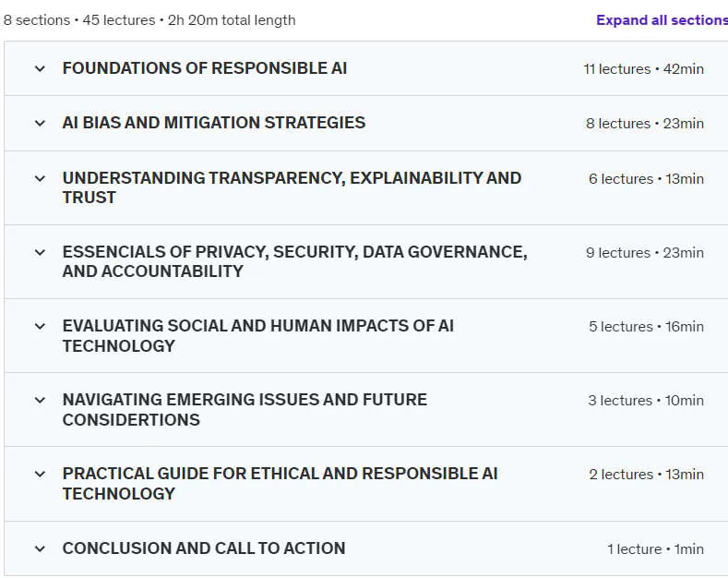Select UNDERSTANDING TRANSPARENCY, EXPLAINABILITY AND TRUST heading
This screenshot has width=728, height=578.
(292, 187)
